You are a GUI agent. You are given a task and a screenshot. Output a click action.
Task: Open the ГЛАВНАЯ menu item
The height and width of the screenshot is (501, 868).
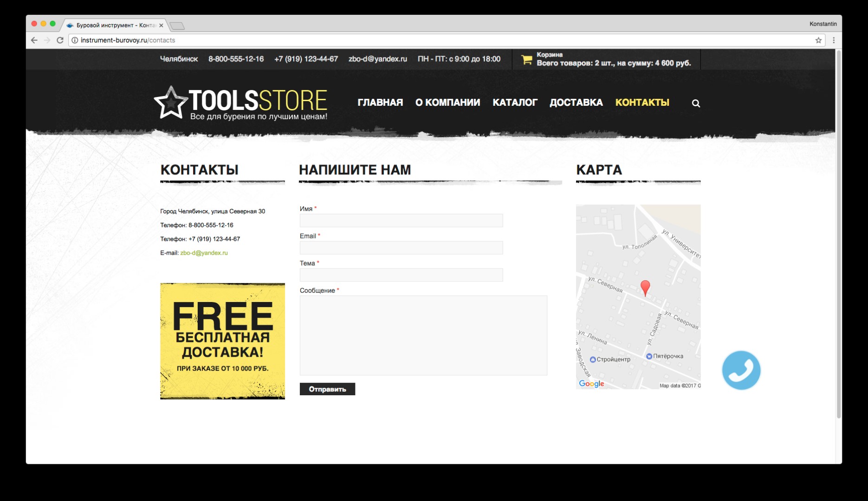(380, 103)
